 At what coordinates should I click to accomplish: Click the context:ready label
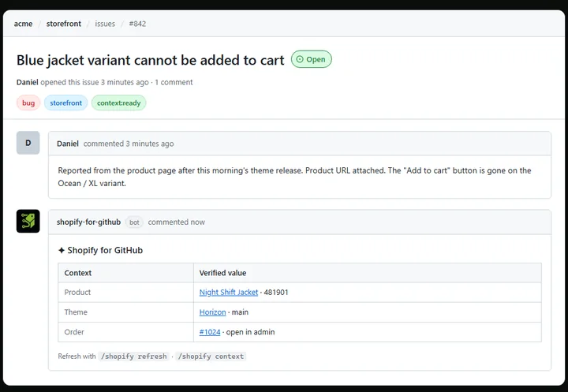119,103
